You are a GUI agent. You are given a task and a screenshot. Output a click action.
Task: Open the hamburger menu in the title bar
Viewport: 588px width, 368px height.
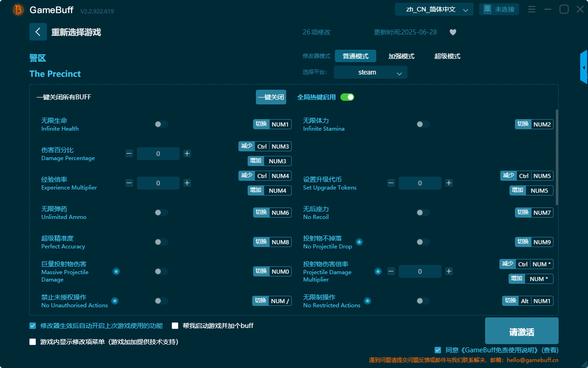click(x=531, y=9)
